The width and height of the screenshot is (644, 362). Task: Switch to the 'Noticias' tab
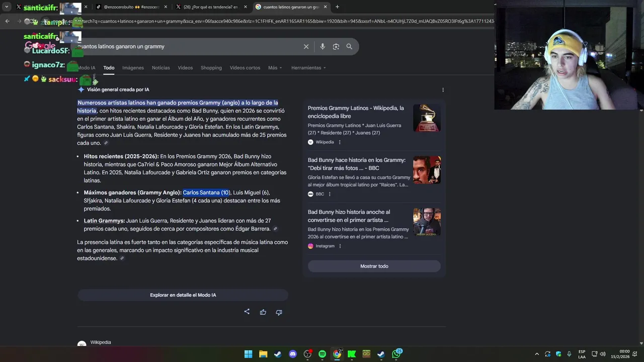tap(161, 68)
